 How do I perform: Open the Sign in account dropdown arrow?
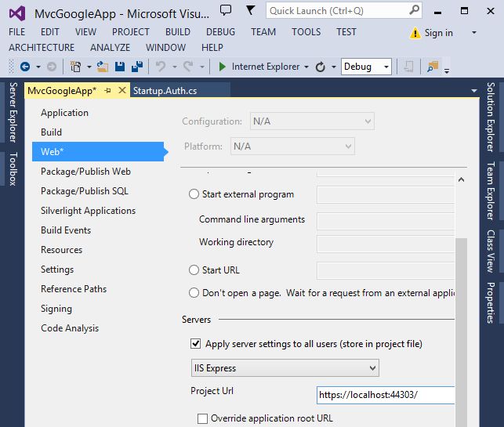coord(473,33)
